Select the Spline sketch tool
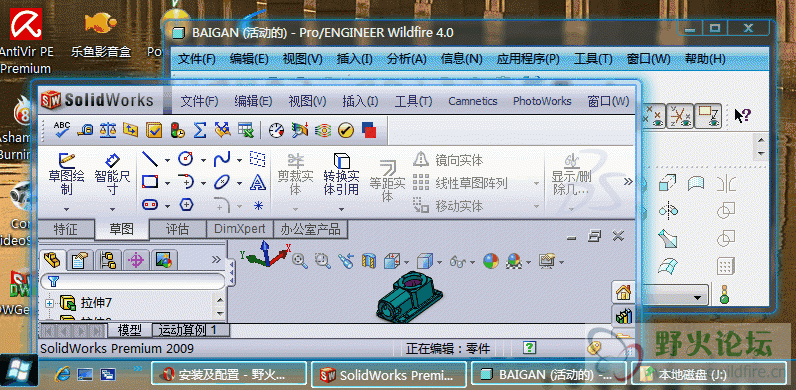 point(222,159)
